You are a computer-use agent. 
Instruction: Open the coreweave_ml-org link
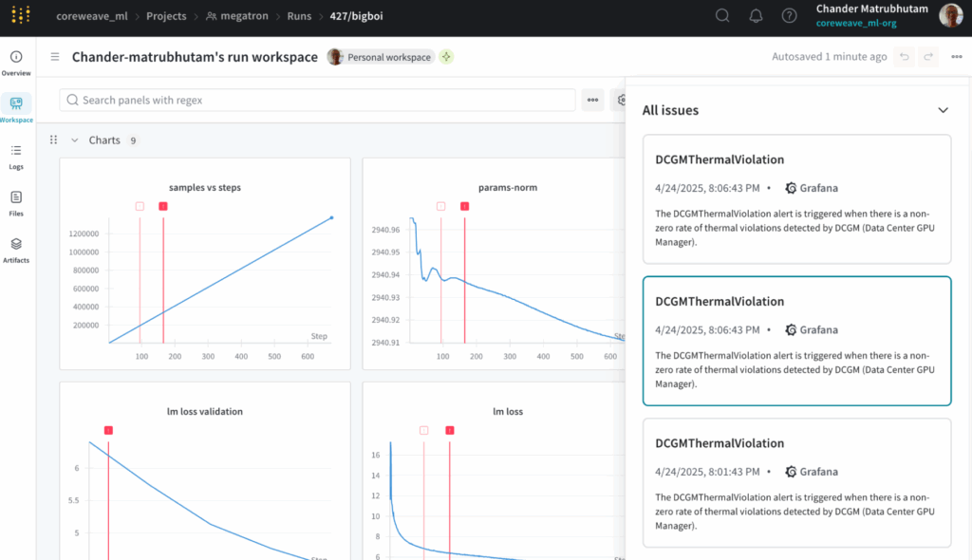pyautogui.click(x=856, y=23)
